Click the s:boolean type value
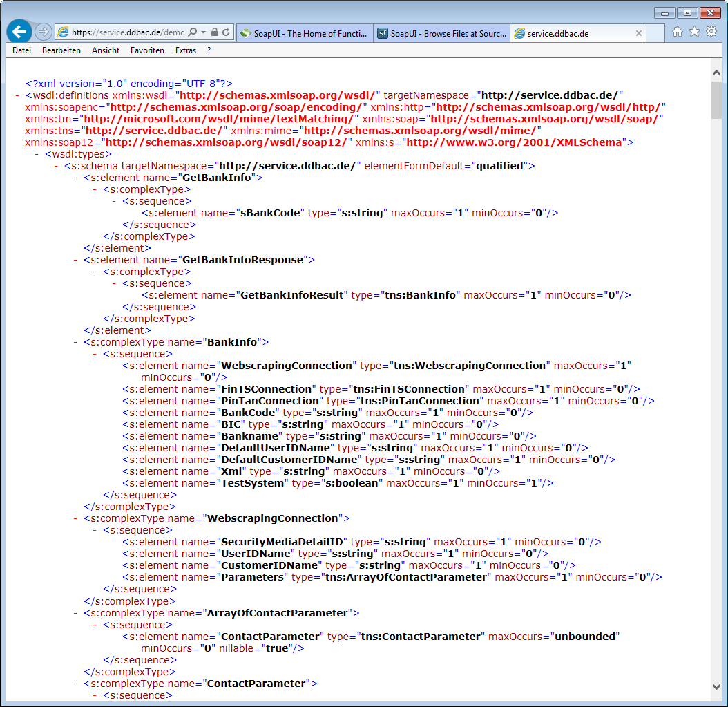728x707 pixels. (352, 484)
